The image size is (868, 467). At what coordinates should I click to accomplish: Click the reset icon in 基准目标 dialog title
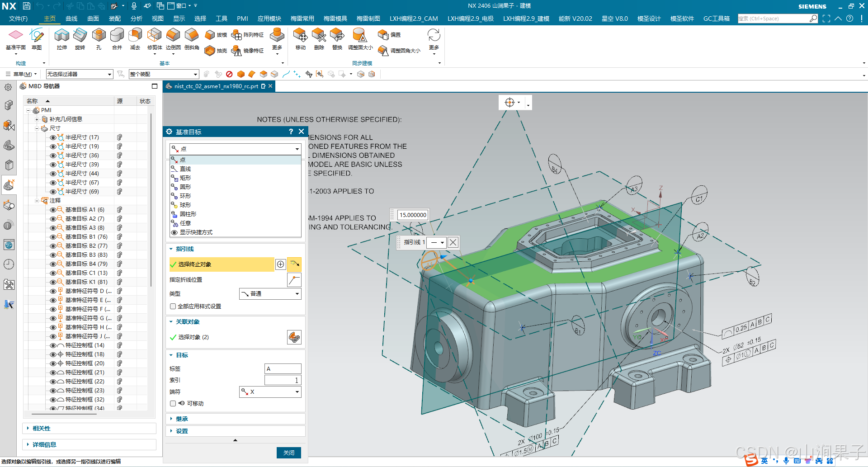(169, 132)
